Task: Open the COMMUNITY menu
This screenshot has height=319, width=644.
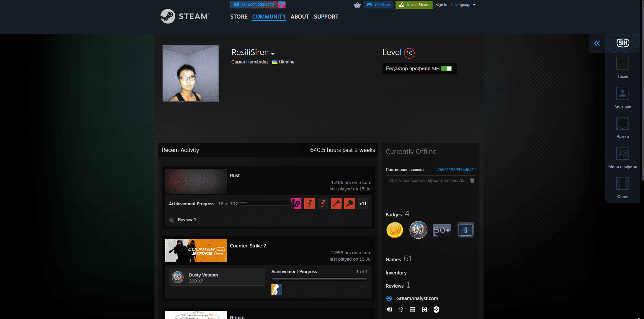Action: pos(269,17)
